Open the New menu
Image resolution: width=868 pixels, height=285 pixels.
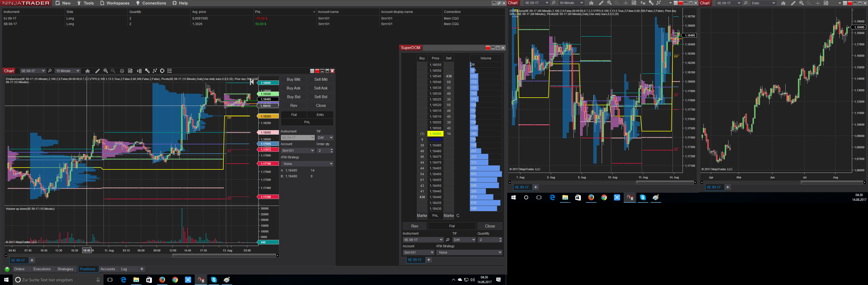pyautogui.click(x=63, y=3)
